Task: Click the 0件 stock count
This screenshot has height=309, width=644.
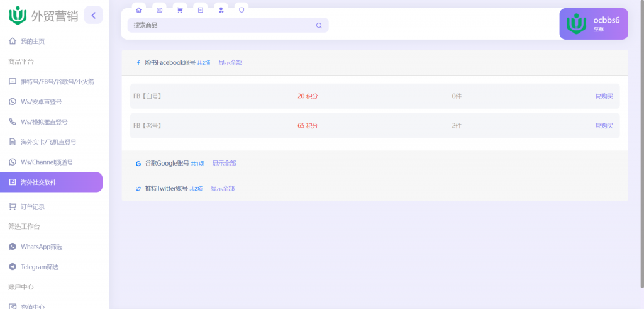Action: (457, 96)
